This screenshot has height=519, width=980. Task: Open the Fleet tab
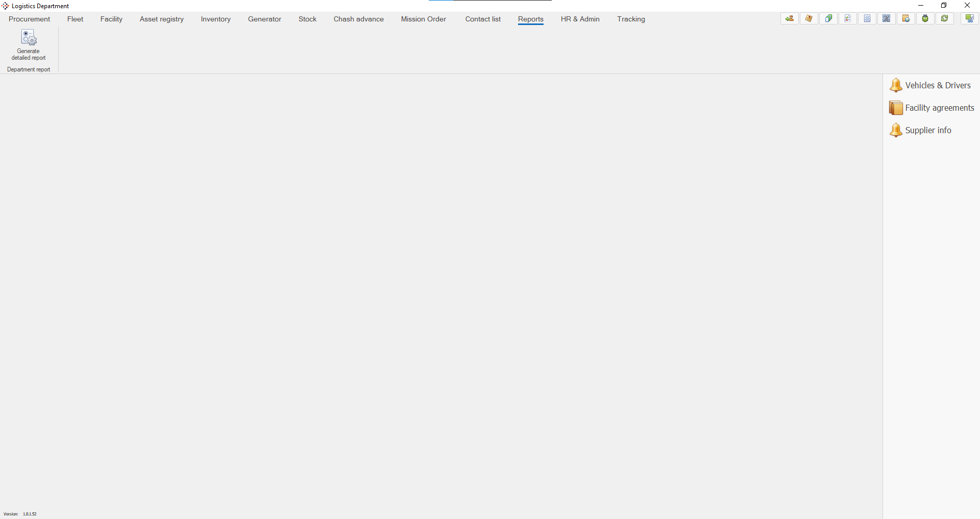click(x=75, y=19)
